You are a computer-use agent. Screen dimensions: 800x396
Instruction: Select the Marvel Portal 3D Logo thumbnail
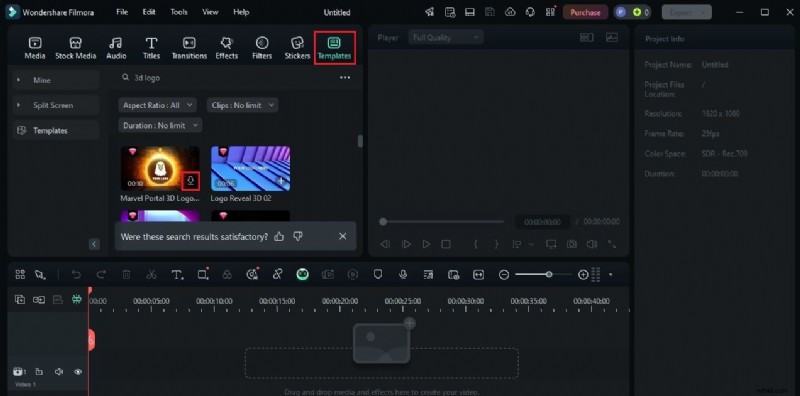point(160,168)
